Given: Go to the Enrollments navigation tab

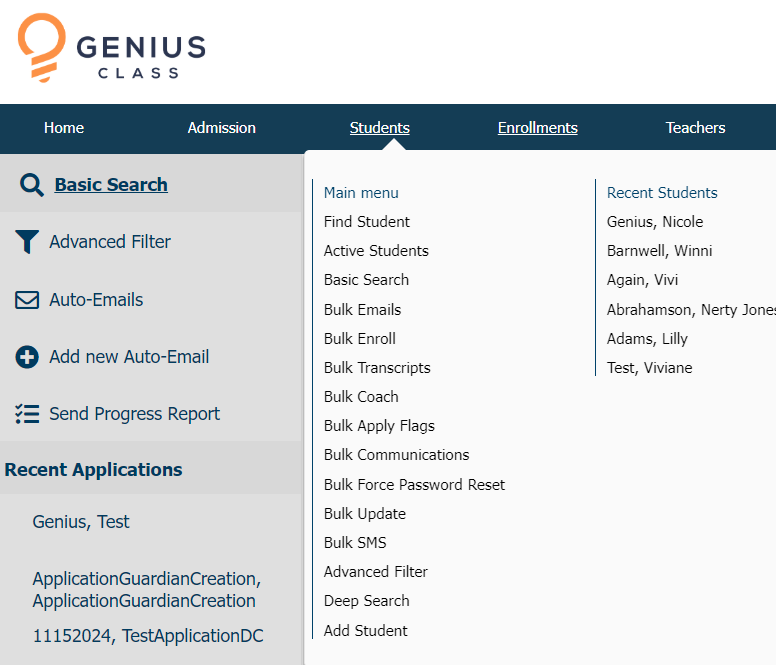Looking at the screenshot, I should click(537, 128).
